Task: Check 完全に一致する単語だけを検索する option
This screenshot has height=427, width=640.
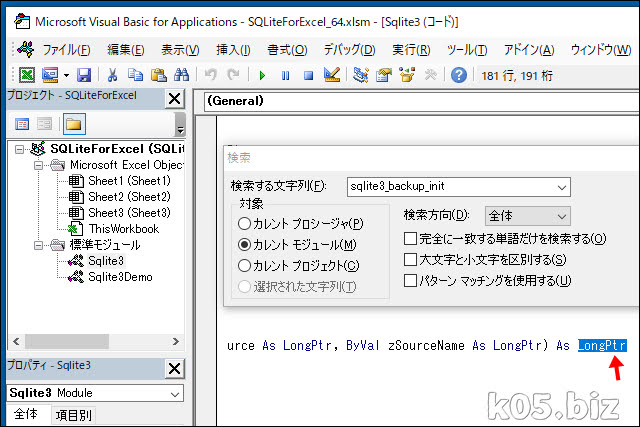Action: [x=410, y=238]
